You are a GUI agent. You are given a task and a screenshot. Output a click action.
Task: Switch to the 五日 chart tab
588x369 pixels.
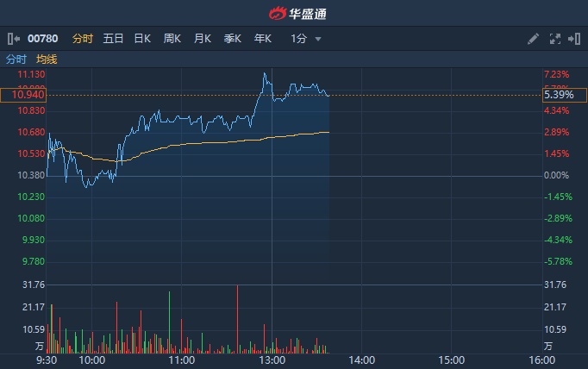113,39
